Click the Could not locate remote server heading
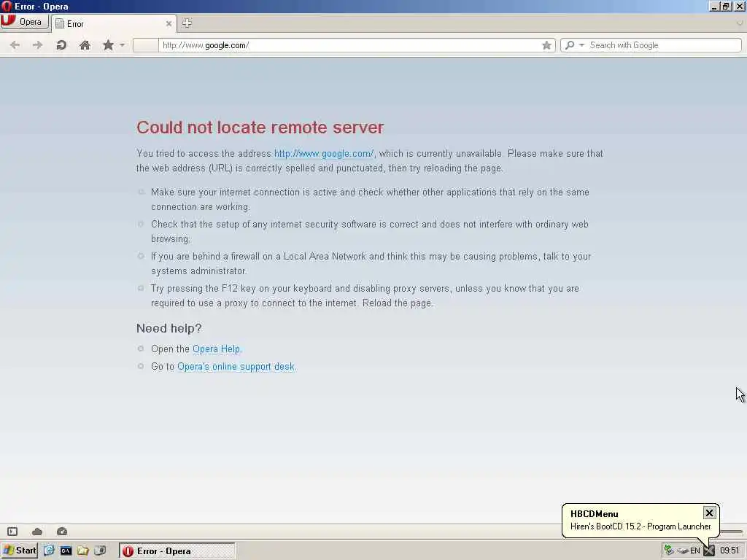The image size is (747, 560). coord(260,128)
